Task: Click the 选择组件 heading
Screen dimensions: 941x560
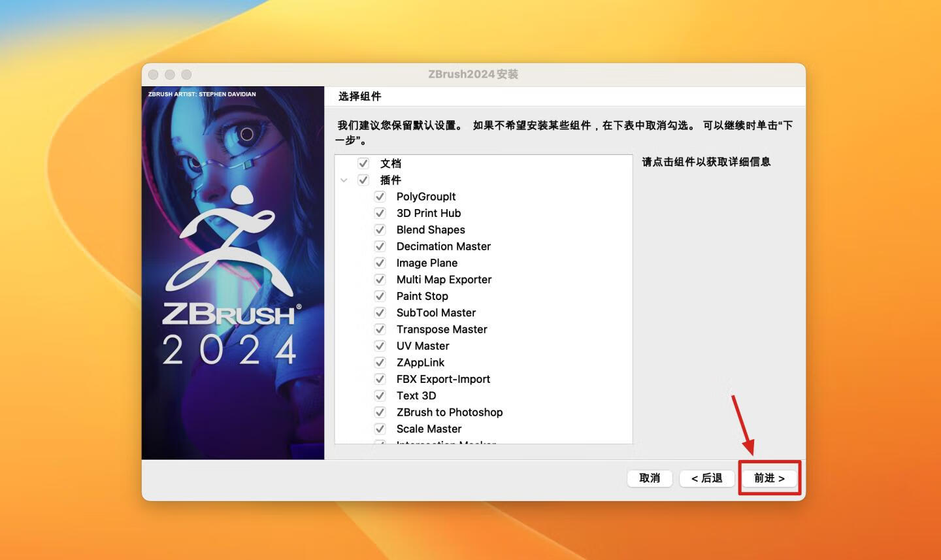Action: point(360,96)
